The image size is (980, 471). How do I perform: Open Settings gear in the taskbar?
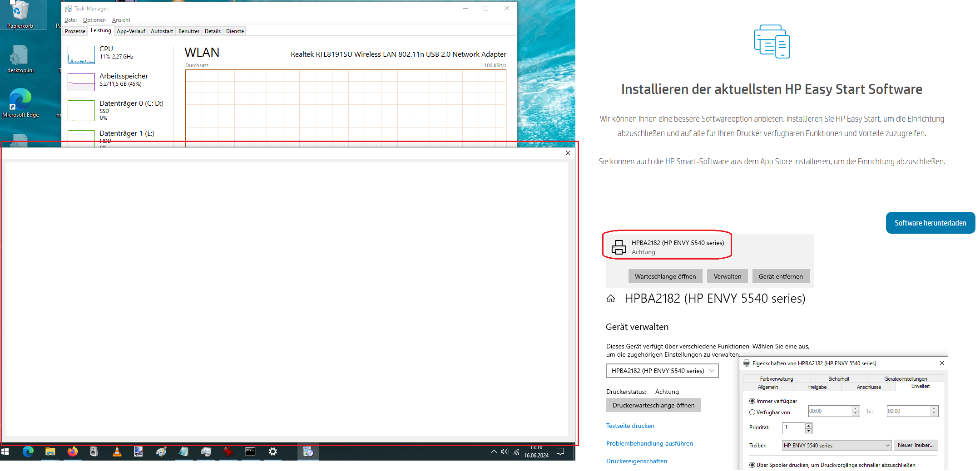coord(272,451)
